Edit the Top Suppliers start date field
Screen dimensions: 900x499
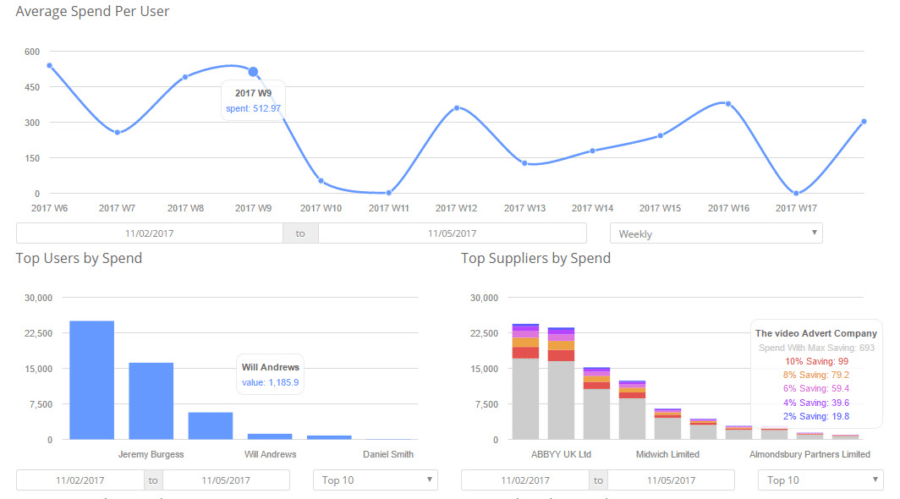pos(525,480)
